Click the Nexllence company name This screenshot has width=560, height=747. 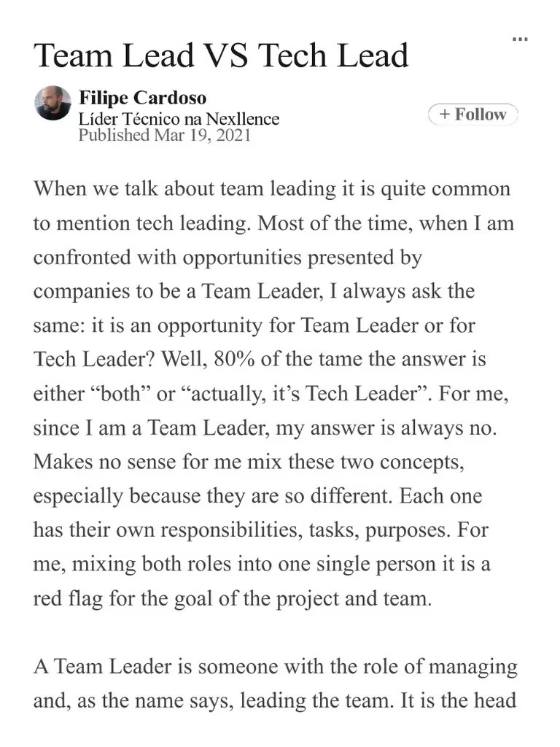(x=242, y=119)
